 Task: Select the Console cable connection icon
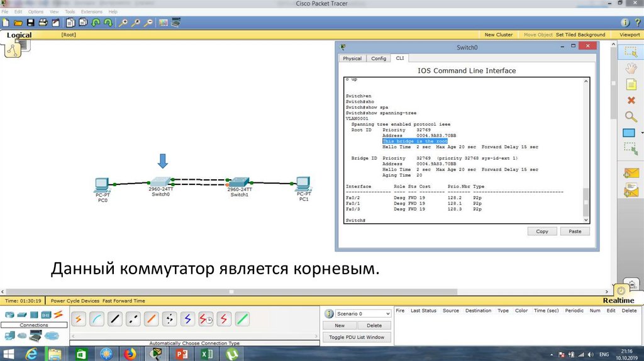point(96,319)
